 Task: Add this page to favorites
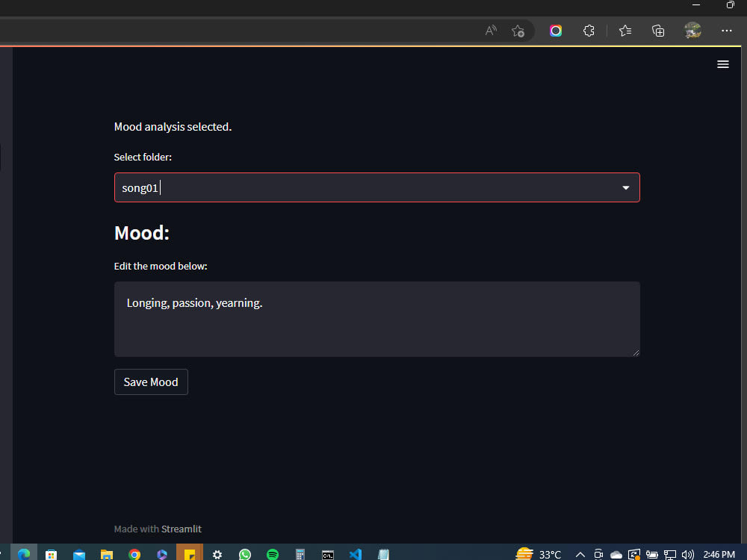(x=518, y=31)
